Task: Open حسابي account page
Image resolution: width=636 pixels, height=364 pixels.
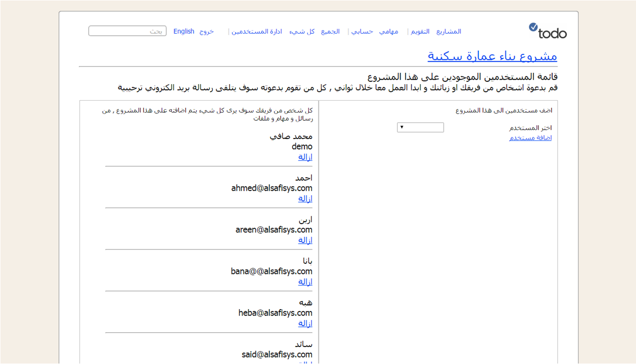Action: point(362,31)
